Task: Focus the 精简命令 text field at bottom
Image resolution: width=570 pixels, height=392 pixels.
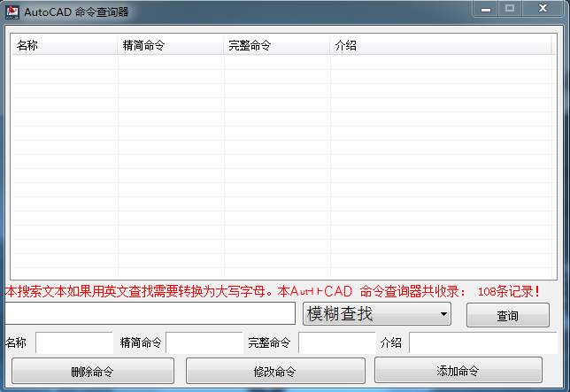Action: click(x=204, y=342)
